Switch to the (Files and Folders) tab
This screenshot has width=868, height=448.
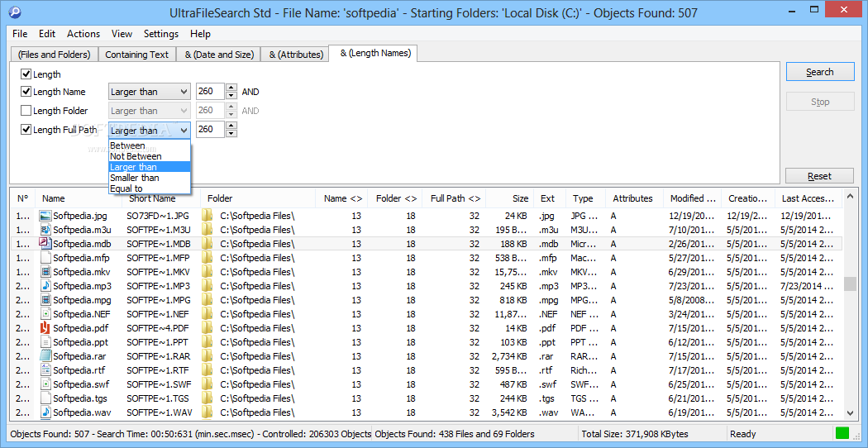54,55
